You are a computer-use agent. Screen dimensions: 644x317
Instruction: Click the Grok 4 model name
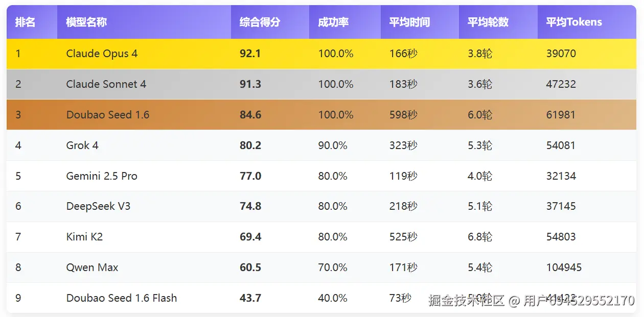tap(82, 145)
